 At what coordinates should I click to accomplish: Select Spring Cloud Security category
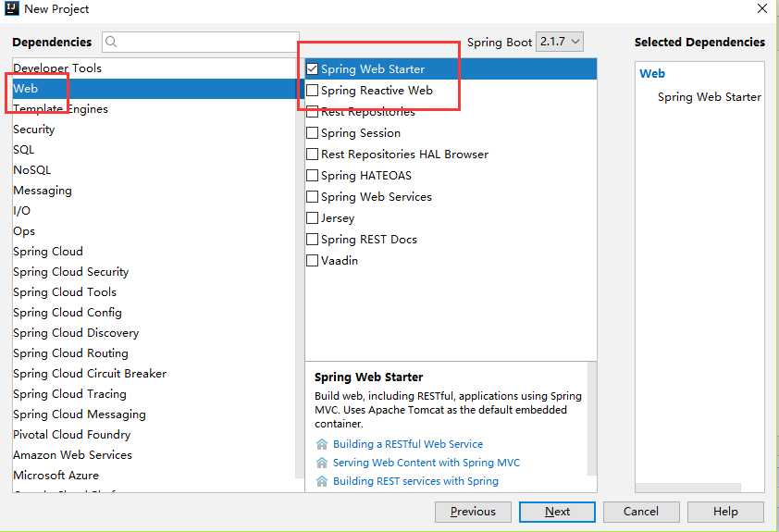[154, 272]
